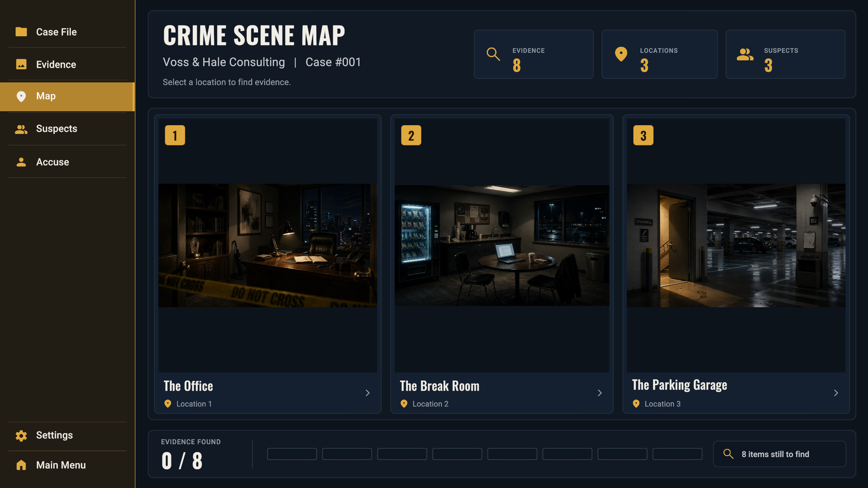Click the pin icon beside Location 3
The width and height of the screenshot is (868, 488).
point(636,404)
